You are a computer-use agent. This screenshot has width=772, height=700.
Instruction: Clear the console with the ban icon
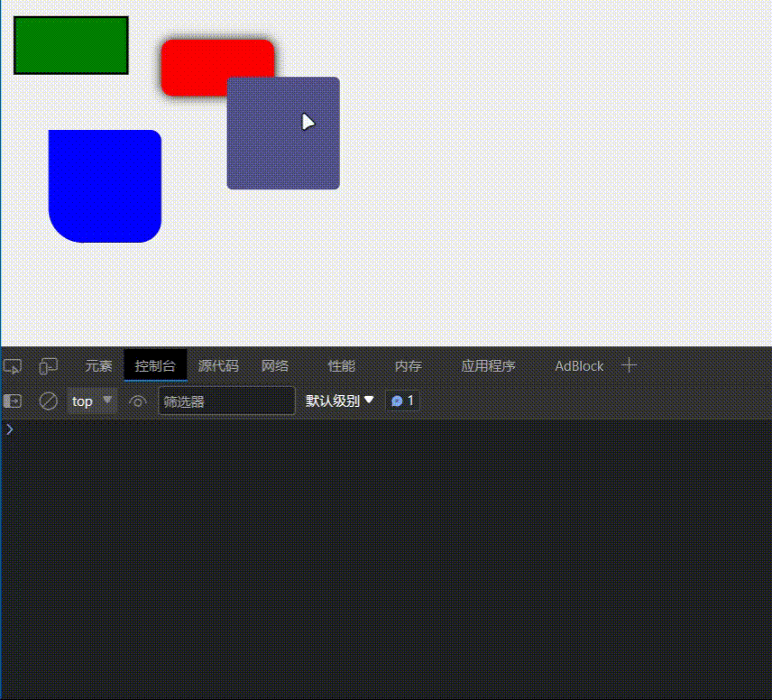click(48, 401)
